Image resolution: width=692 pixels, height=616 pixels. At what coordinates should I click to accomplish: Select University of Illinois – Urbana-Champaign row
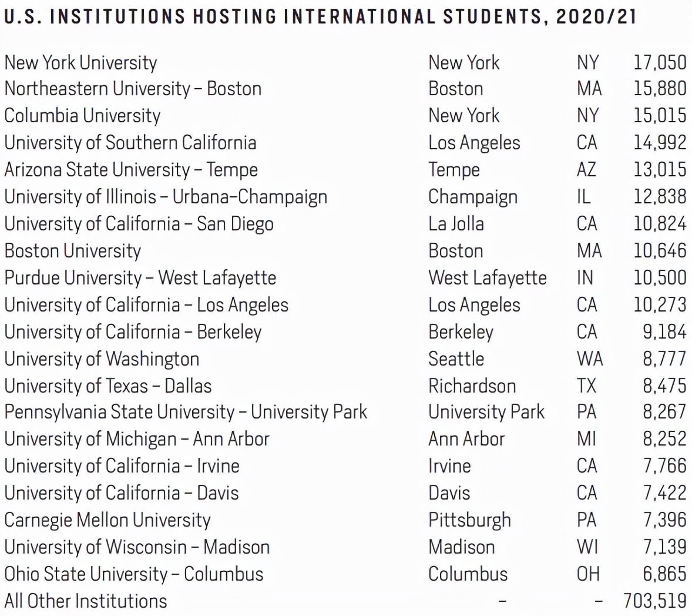(166, 197)
